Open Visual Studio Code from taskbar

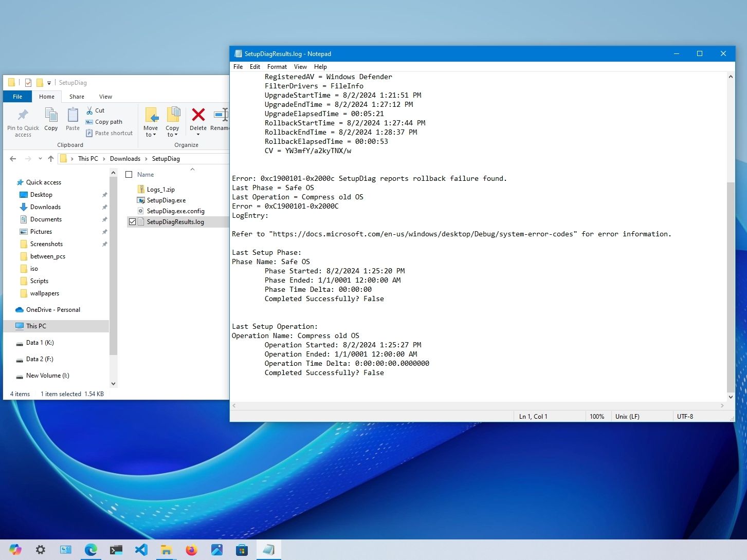tap(141, 550)
